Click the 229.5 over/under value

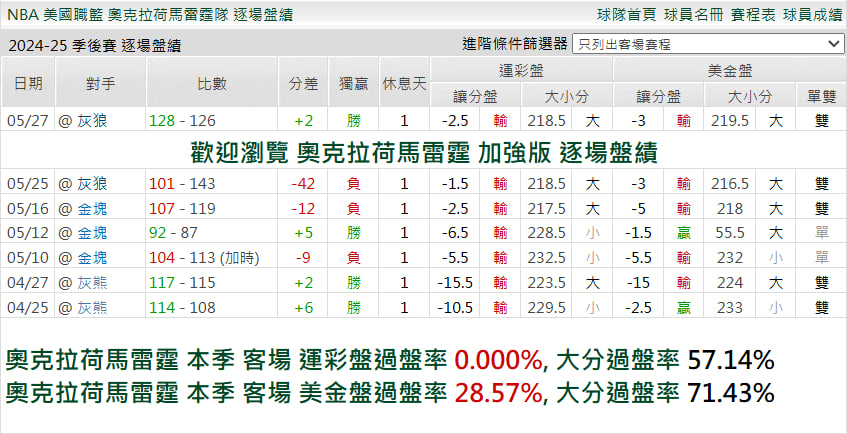(x=546, y=308)
